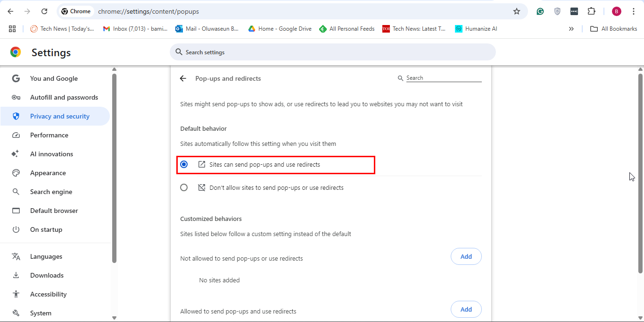Click the Grammarly extension icon
Viewport: 644px width, 322px height.
540,11
